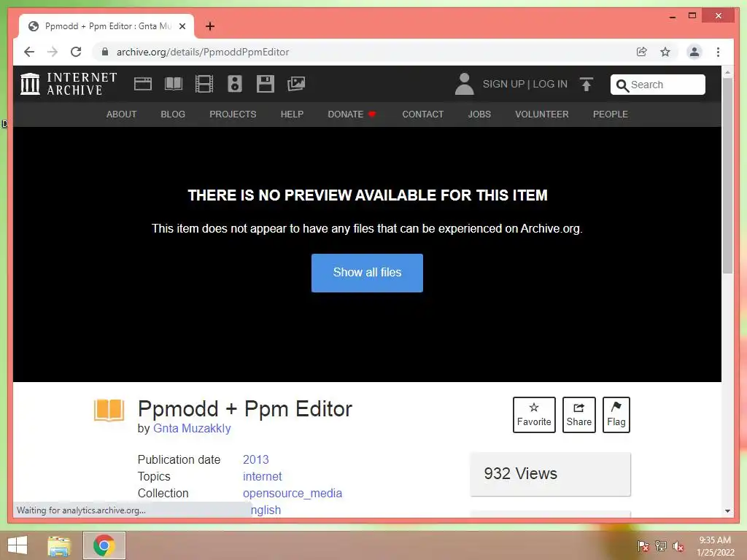Click the network tray icon
Image resolution: width=747 pixels, height=560 pixels.
tap(661, 545)
